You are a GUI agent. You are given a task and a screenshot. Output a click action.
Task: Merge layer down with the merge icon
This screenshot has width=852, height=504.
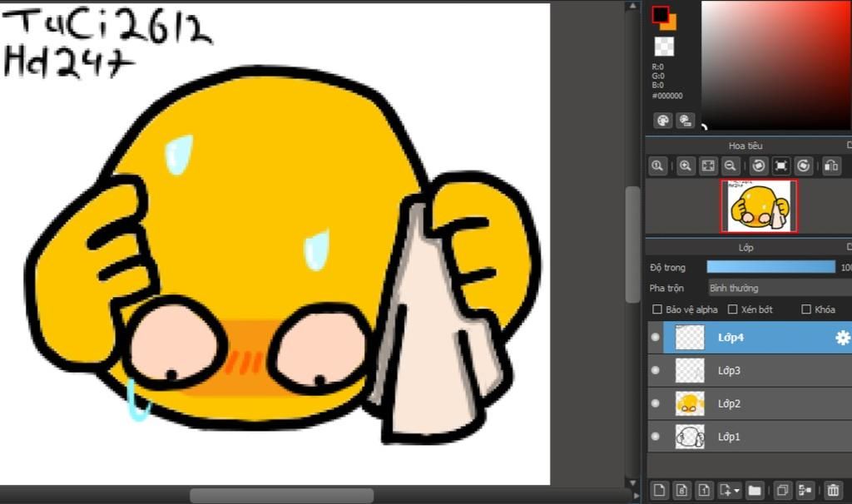[x=805, y=491]
